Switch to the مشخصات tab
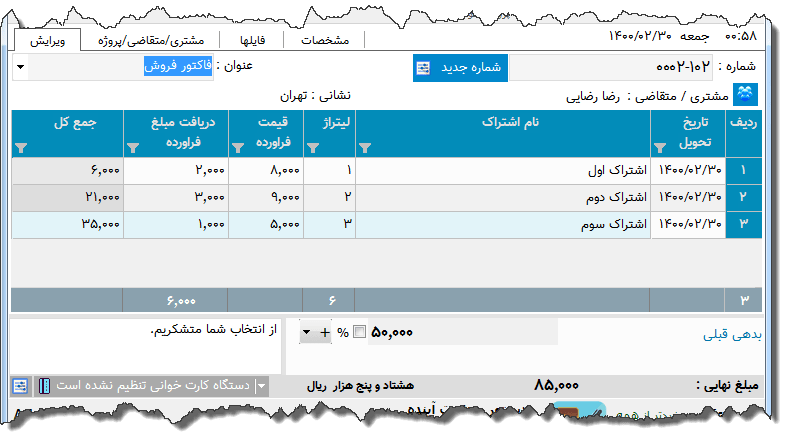The width and height of the screenshot is (788, 447). coord(325,40)
